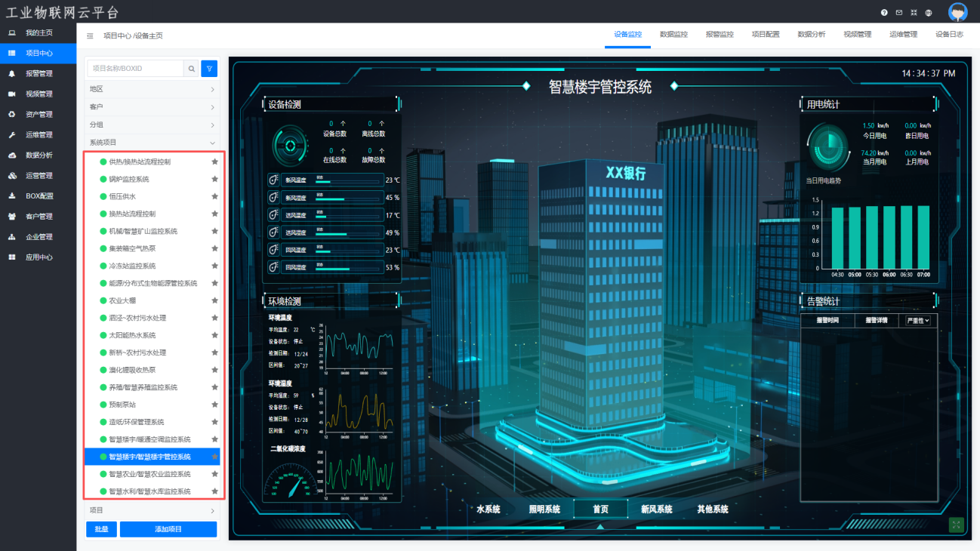Screen dimensions: 980x551
Task: Open the mail messages icon
Action: [x=898, y=13]
